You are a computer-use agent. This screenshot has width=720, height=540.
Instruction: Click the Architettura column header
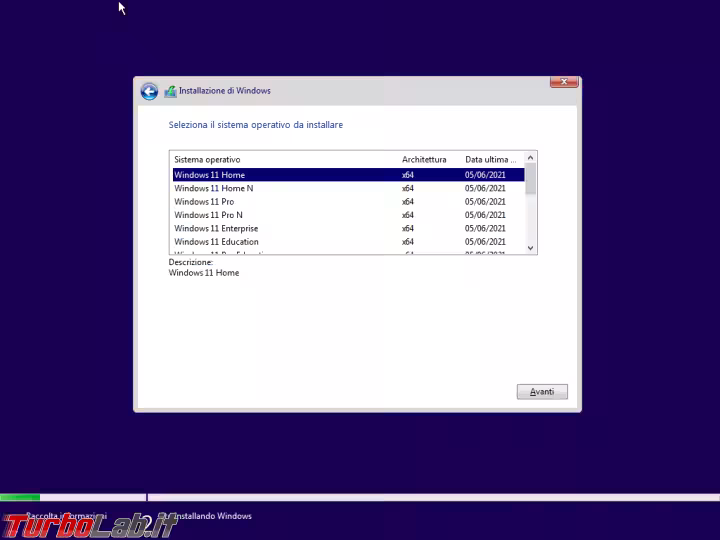424,160
